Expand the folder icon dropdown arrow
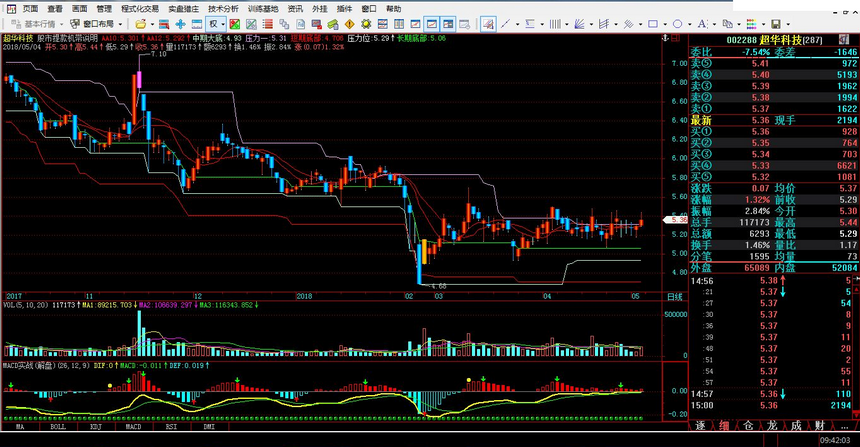This screenshot has height=447, width=860. point(152,24)
